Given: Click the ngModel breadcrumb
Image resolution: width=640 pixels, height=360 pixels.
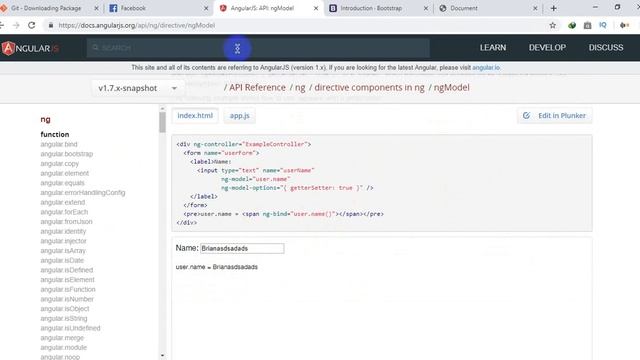Looking at the screenshot, I should [x=451, y=87].
